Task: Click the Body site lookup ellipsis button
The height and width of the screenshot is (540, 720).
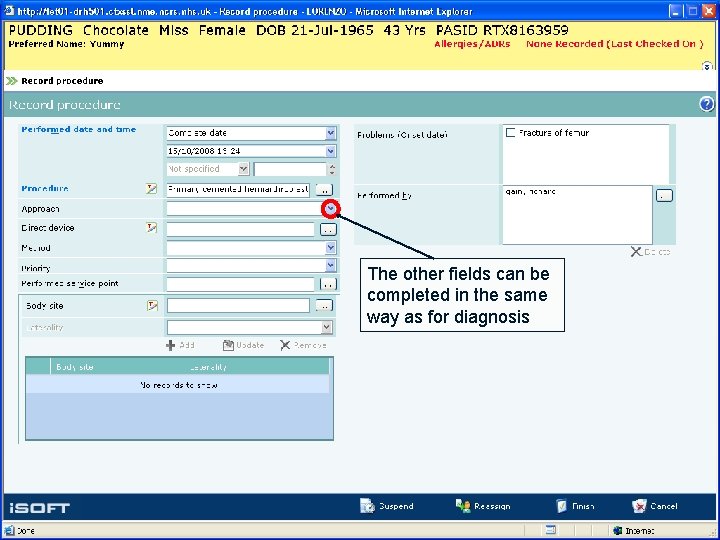Action: 324,306
